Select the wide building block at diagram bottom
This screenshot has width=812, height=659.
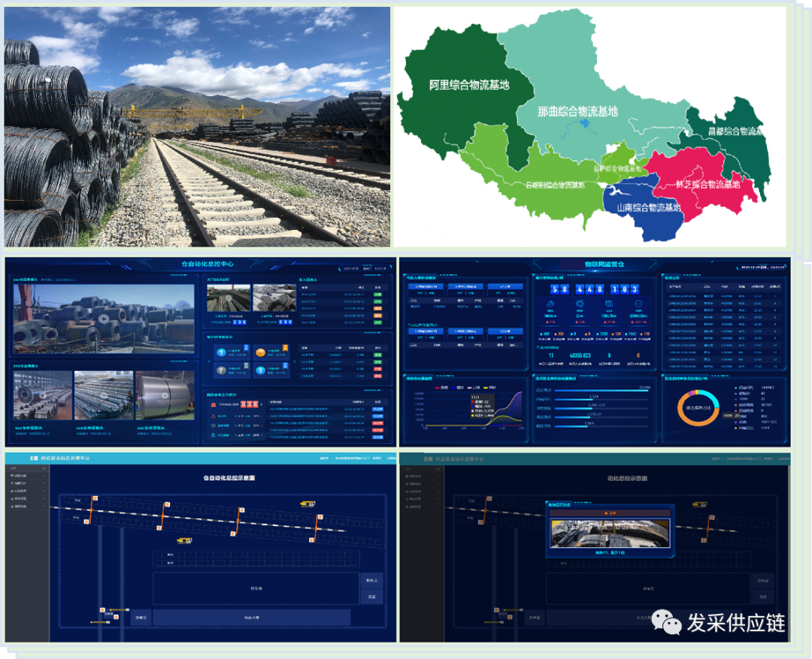click(x=252, y=618)
